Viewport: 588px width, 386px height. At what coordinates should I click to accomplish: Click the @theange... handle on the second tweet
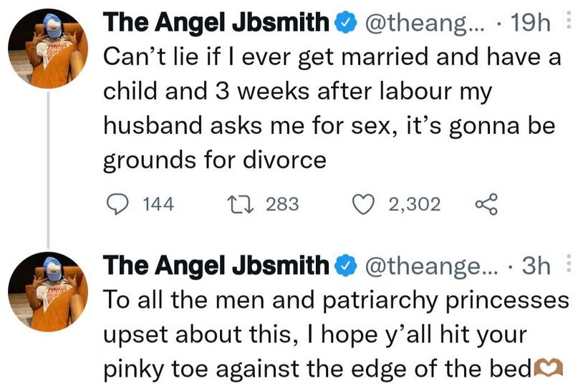pos(427,267)
